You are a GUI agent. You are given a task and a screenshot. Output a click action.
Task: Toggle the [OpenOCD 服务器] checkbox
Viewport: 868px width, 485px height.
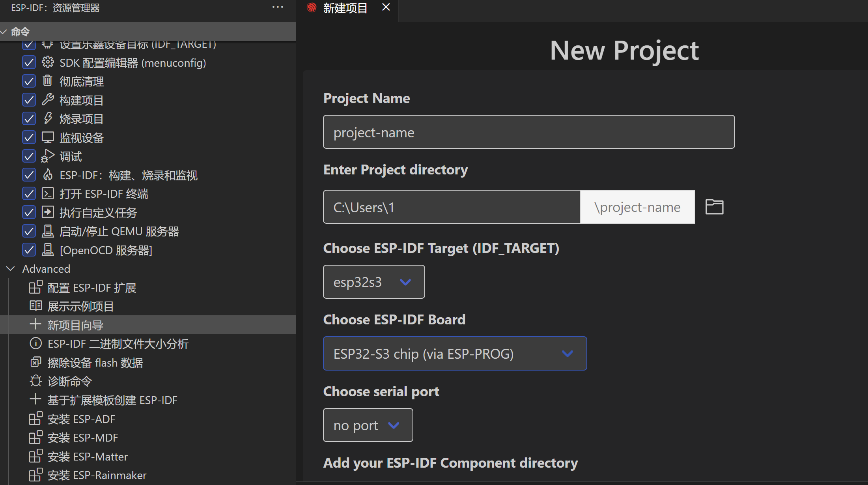tap(29, 250)
